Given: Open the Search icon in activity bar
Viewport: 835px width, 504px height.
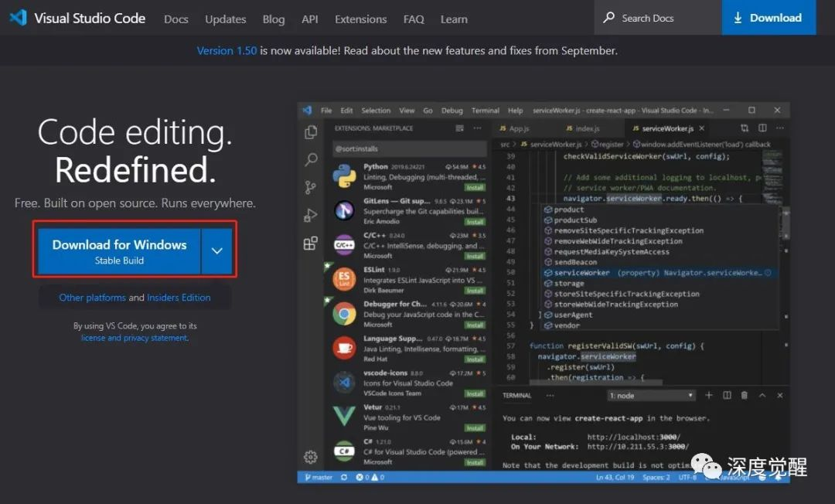Looking at the screenshot, I should [x=311, y=160].
